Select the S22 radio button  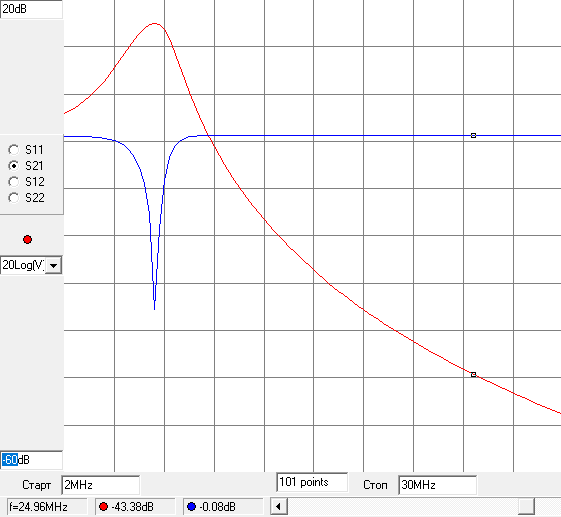click(x=14, y=197)
